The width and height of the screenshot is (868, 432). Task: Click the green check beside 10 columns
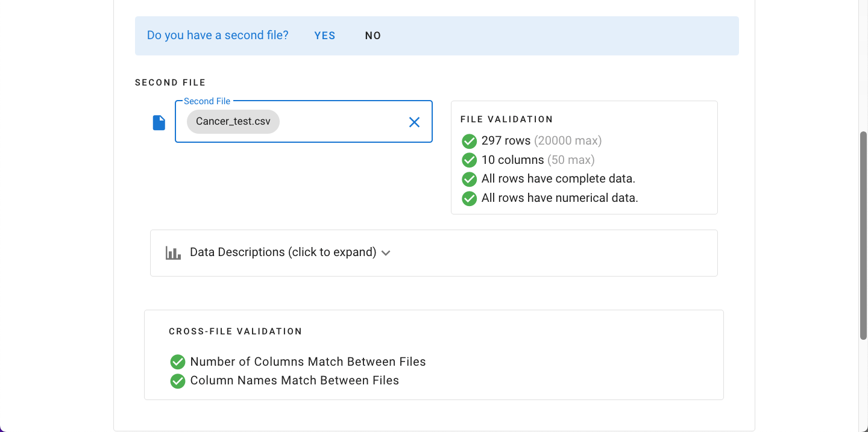[470, 160]
